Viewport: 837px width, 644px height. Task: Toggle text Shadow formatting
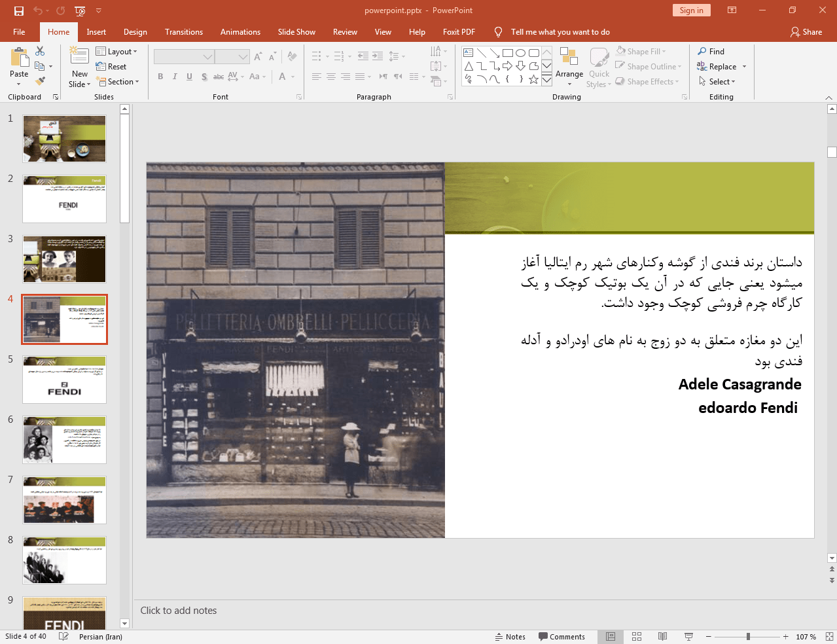(204, 77)
